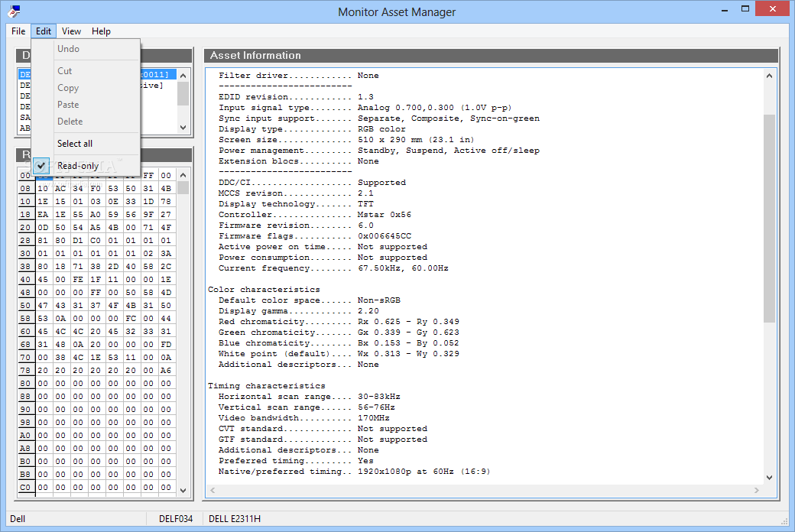Click status bar ID 'DELF034'
The image size is (795, 532).
coord(175,519)
